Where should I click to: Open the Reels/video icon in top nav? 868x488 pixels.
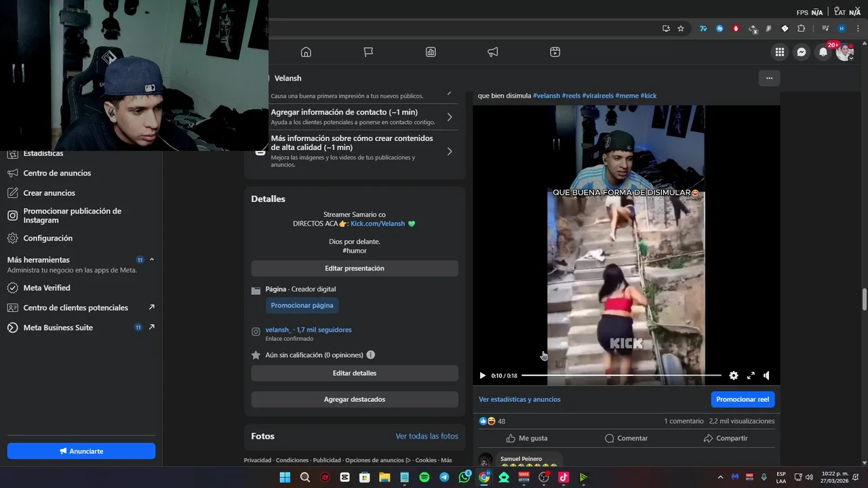click(555, 52)
